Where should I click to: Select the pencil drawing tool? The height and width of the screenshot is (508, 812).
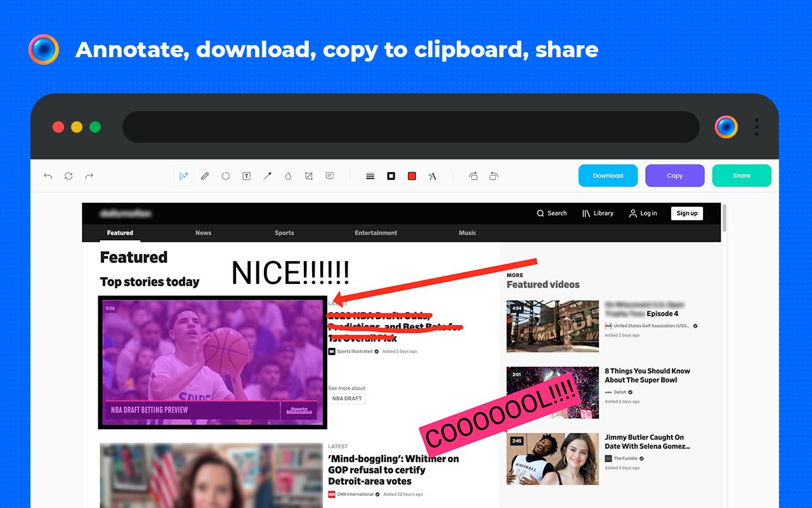pos(205,176)
